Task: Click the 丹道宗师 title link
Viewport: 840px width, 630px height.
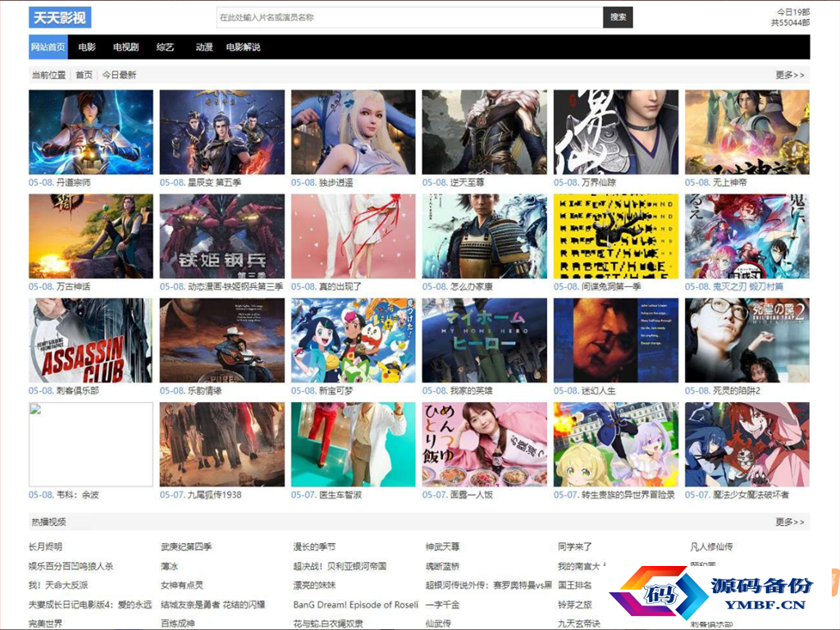Action: pyautogui.click(x=73, y=183)
